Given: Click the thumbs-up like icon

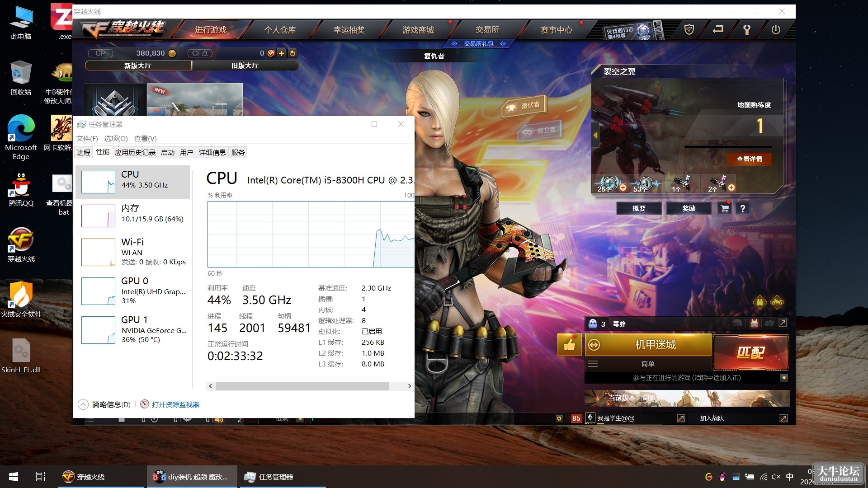Looking at the screenshot, I should click(x=570, y=345).
